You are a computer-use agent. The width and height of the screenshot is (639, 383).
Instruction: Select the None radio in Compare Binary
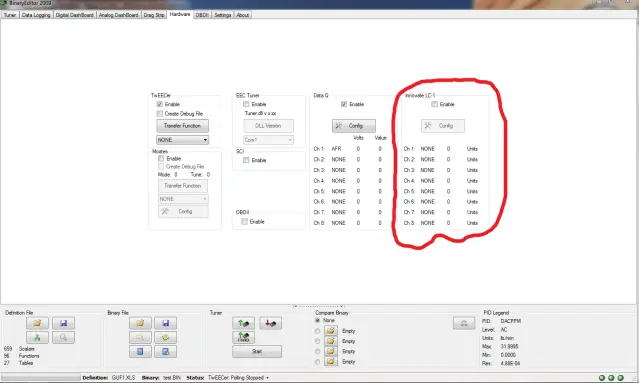pyautogui.click(x=317, y=320)
